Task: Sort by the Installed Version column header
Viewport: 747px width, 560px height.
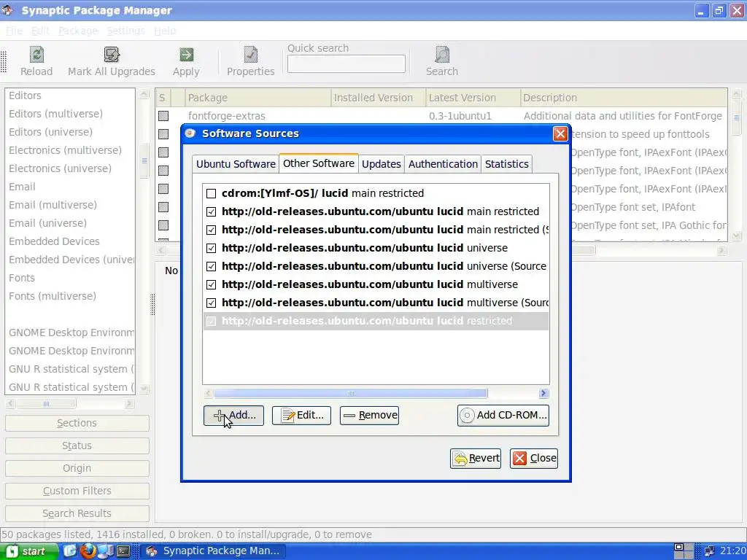Action: click(x=379, y=98)
